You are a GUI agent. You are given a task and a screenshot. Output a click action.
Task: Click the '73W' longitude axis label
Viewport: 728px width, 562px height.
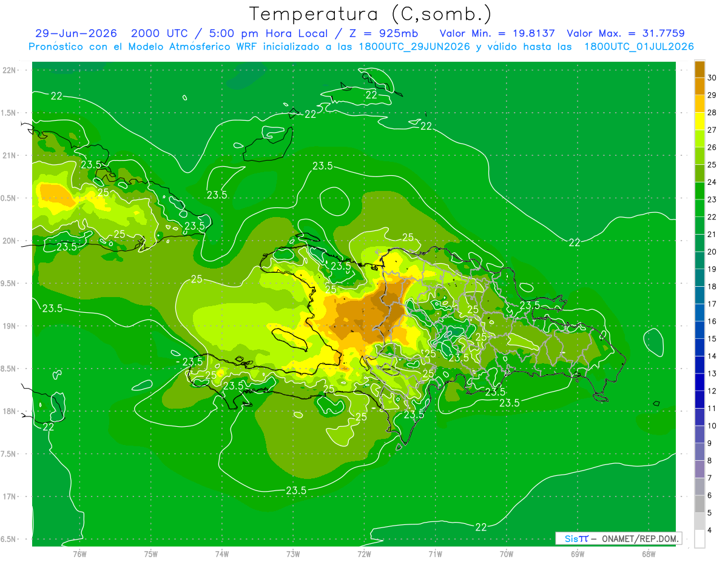pos(293,554)
